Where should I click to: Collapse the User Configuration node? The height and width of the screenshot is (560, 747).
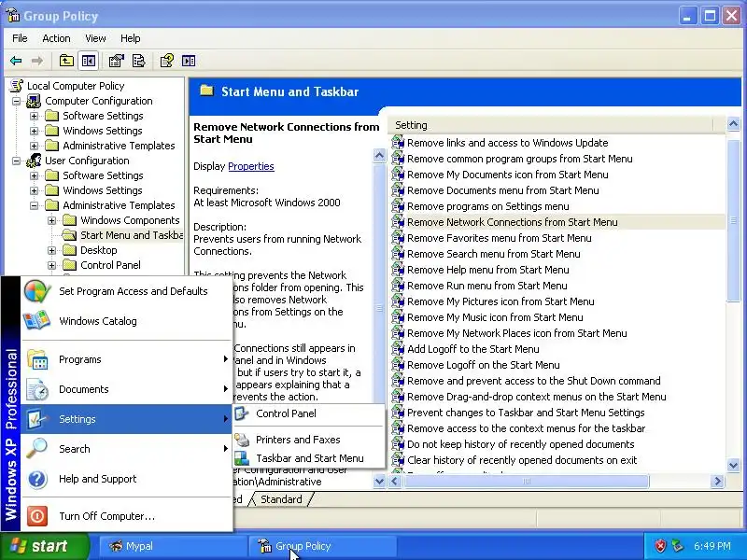[17, 161]
